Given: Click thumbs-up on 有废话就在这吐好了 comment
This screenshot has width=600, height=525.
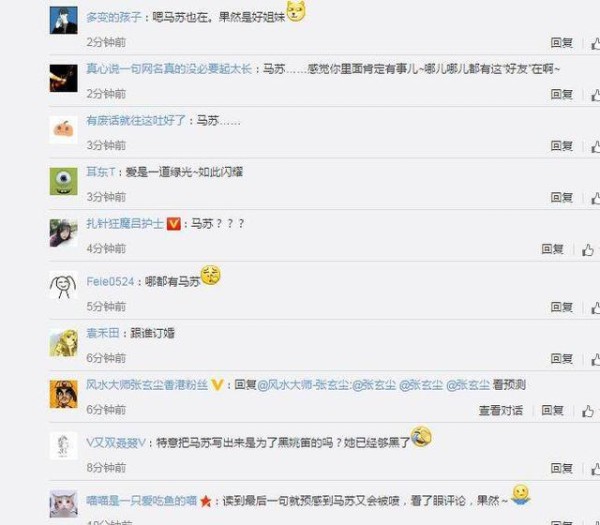Looking at the screenshot, I should (x=596, y=146).
